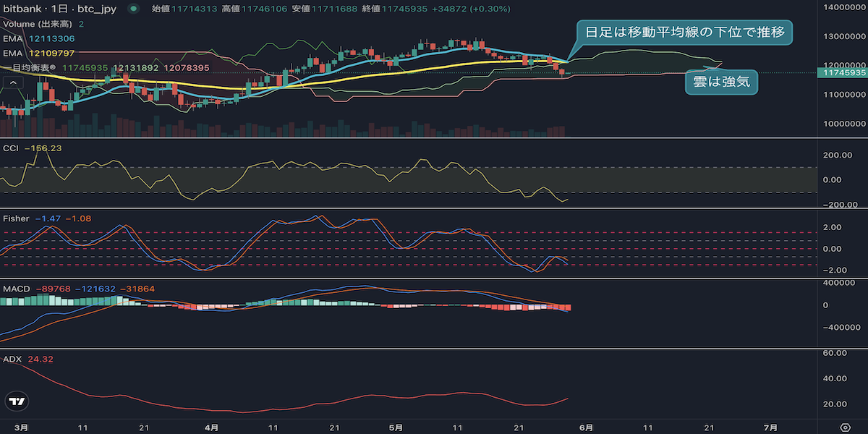Viewport: 868px width, 434px height.
Task: Open the CCI indicator legend
Action: (x=31, y=148)
